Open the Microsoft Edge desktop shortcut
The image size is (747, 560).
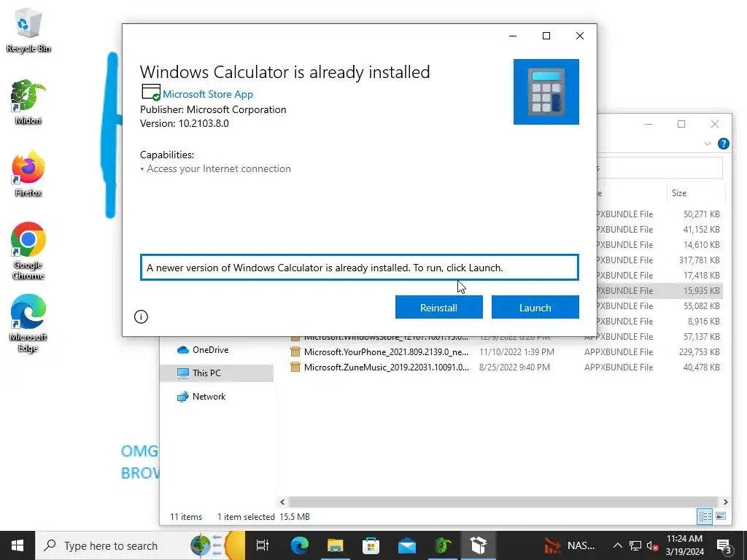[x=28, y=323]
